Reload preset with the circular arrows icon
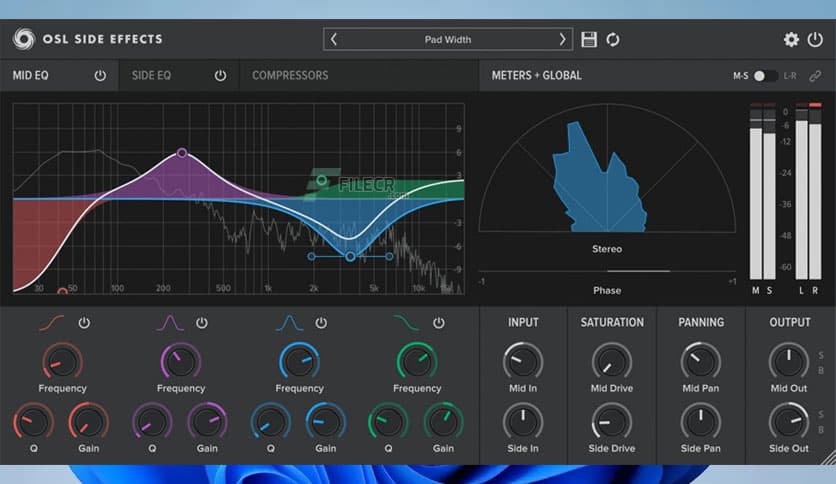The width and height of the screenshot is (836, 484). (613, 39)
